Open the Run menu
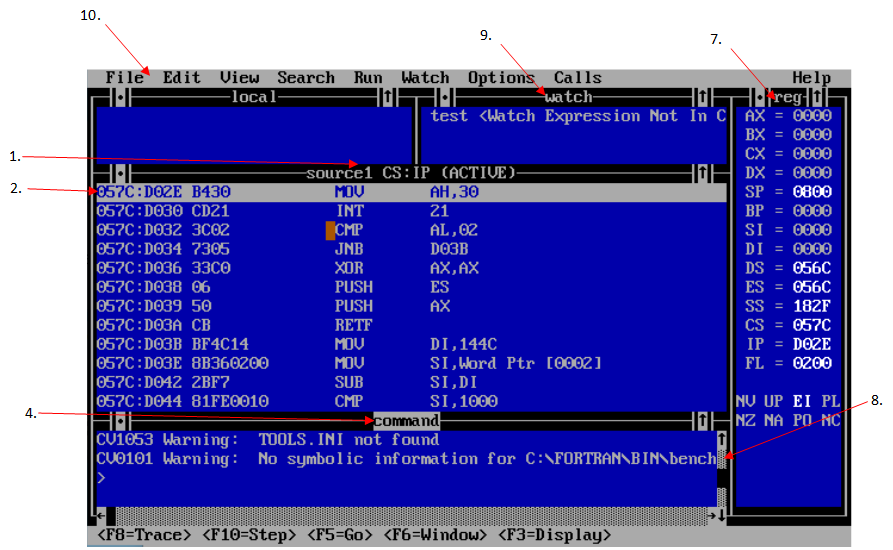Image resolution: width=893 pixels, height=550 pixels. coord(368,78)
